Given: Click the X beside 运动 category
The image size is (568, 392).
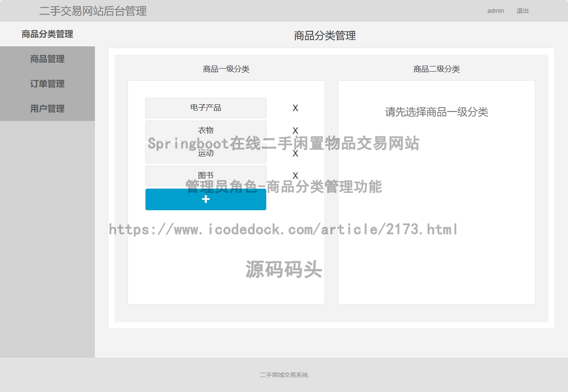Looking at the screenshot, I should (295, 154).
